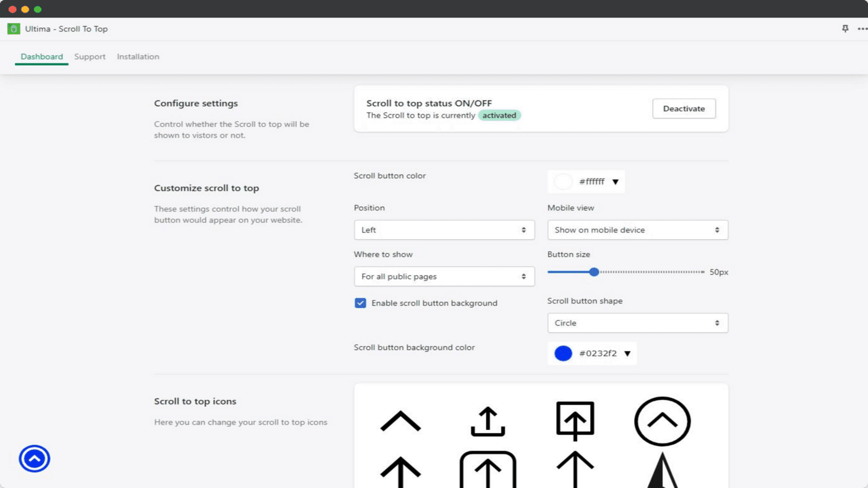Click the Button size slider handle
The image size is (868, 488).
coord(594,272)
